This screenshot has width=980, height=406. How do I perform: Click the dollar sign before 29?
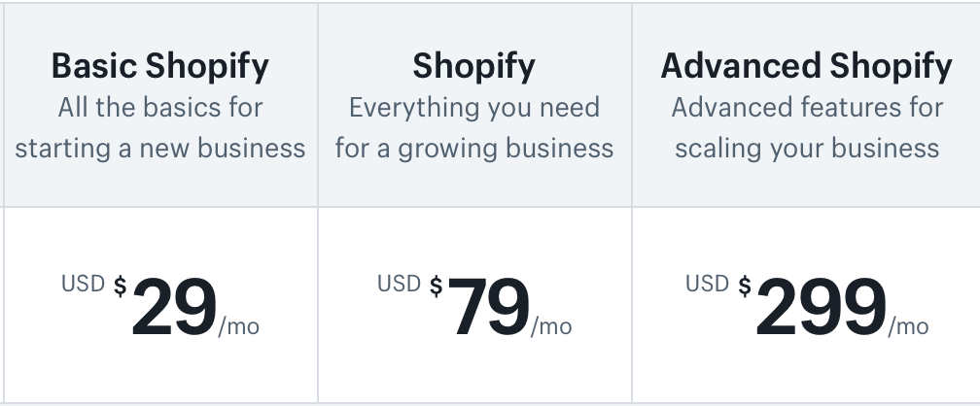pyautogui.click(x=120, y=287)
